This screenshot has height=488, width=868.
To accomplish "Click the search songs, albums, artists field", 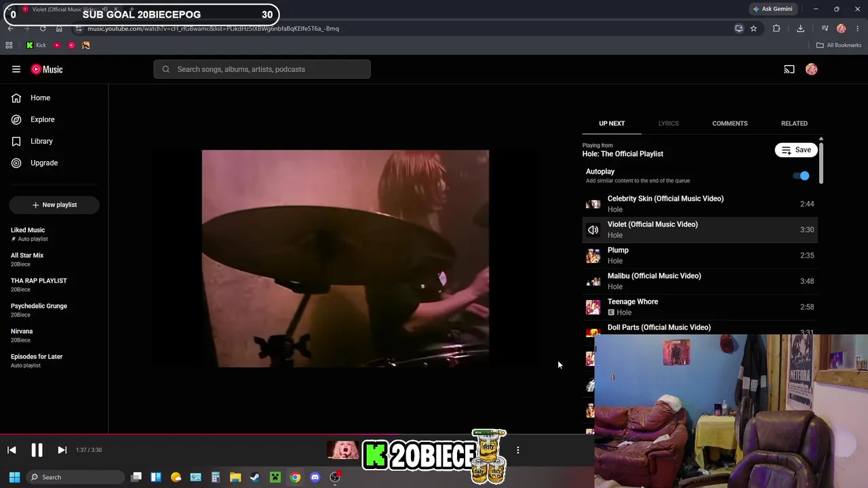I will point(262,69).
